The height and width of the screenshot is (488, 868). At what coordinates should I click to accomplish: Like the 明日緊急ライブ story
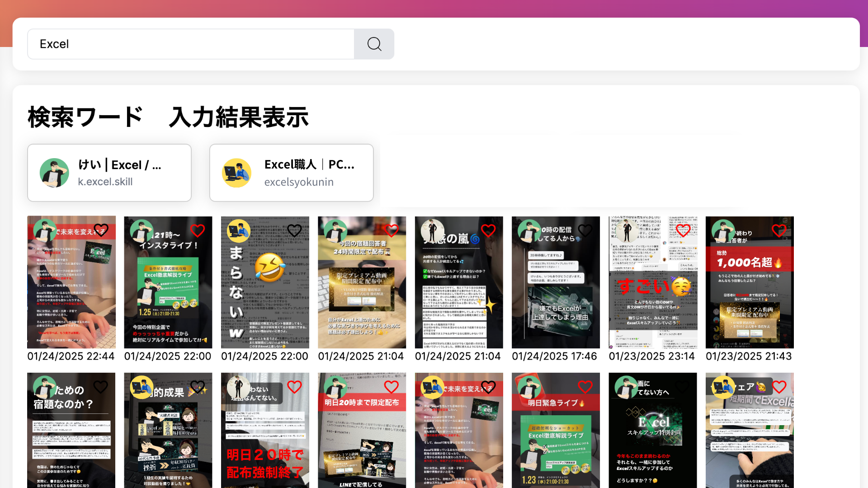pos(585,387)
